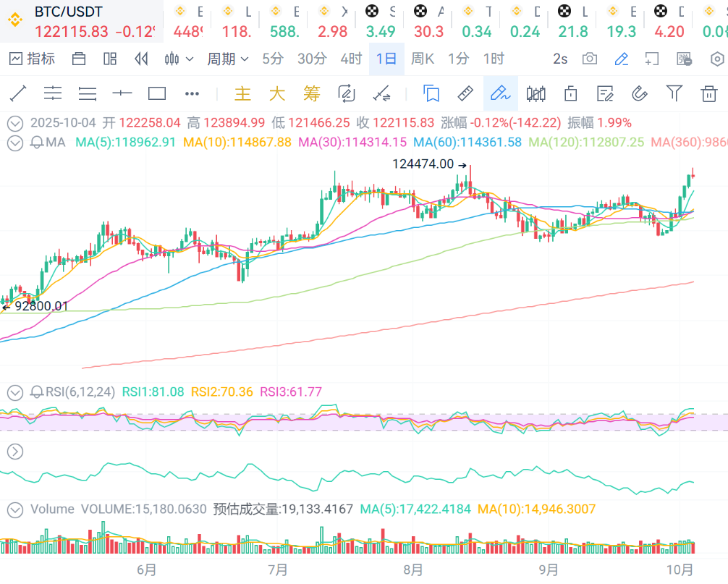Click the 筹 chip distribution button
Screen dimensions: 728x584
[311, 93]
